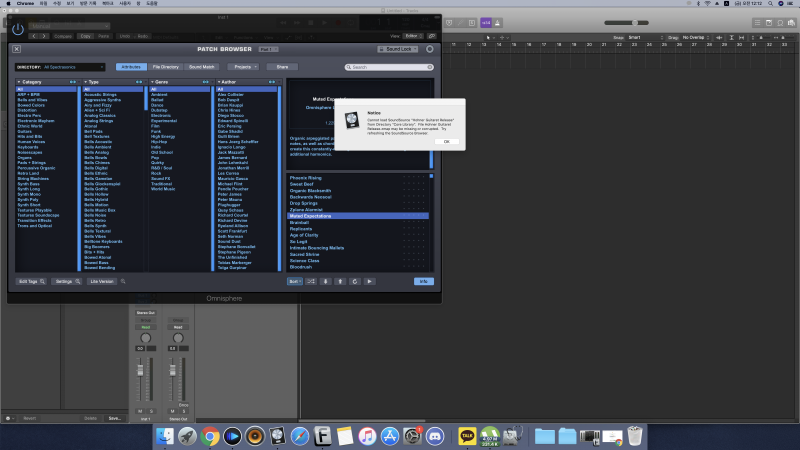Screen dimensions: 800x450
Task: Open Trash in the Dock
Action: (635, 436)
